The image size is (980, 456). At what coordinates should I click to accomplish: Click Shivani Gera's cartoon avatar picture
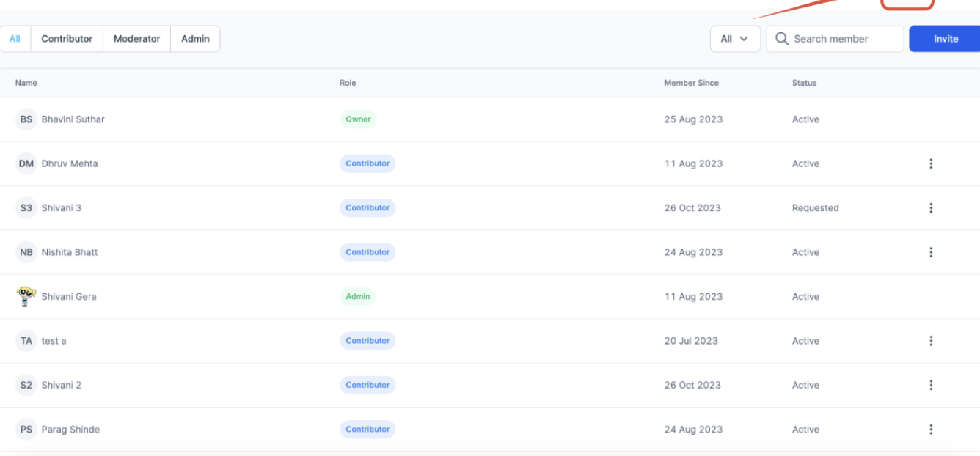(26, 296)
